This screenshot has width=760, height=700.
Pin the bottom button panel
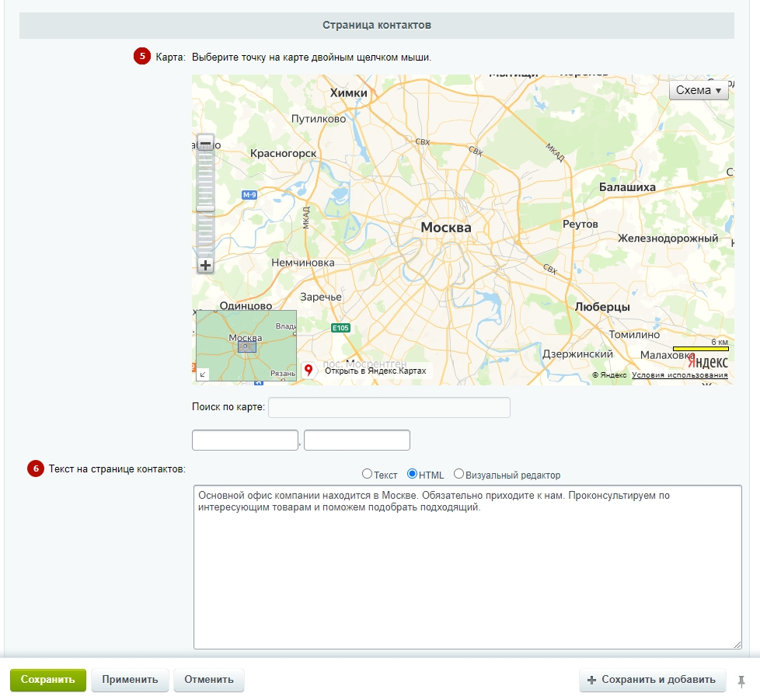tap(741, 681)
